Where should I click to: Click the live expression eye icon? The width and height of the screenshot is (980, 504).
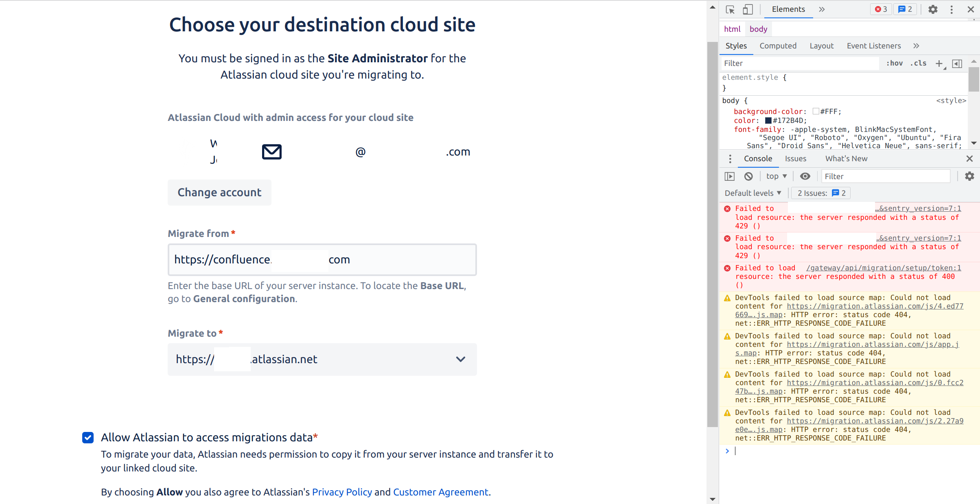[x=805, y=176]
